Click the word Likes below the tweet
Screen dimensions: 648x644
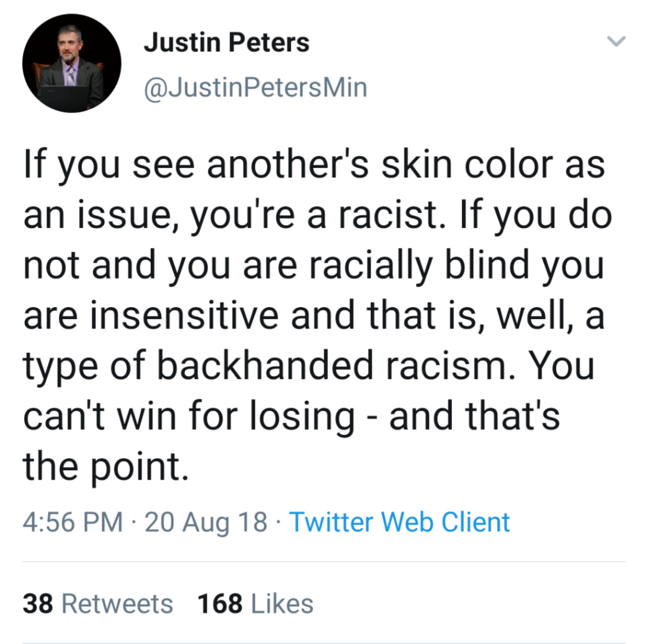pyautogui.click(x=282, y=604)
